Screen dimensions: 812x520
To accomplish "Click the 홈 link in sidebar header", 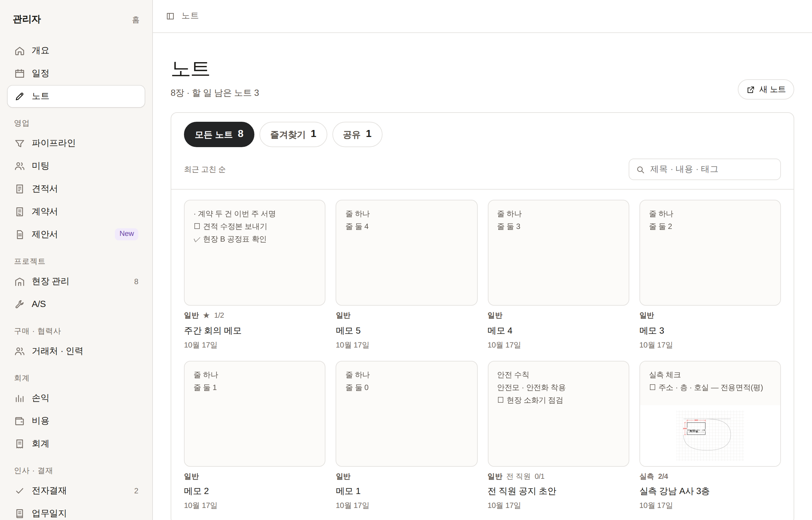I will tap(135, 20).
